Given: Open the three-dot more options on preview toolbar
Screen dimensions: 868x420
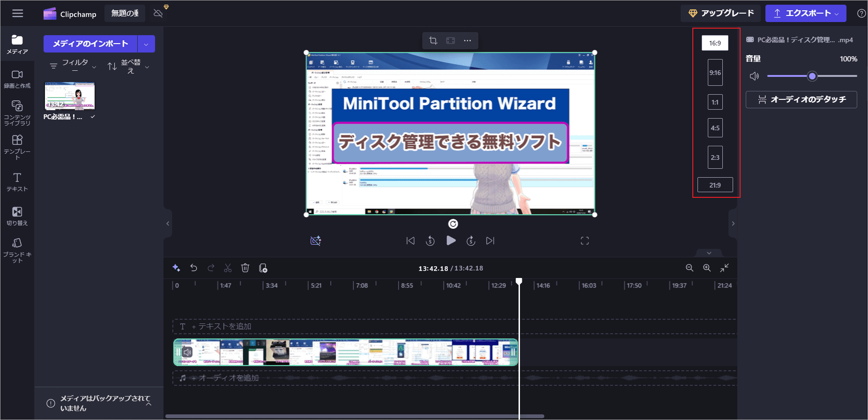Looking at the screenshot, I should [x=467, y=41].
